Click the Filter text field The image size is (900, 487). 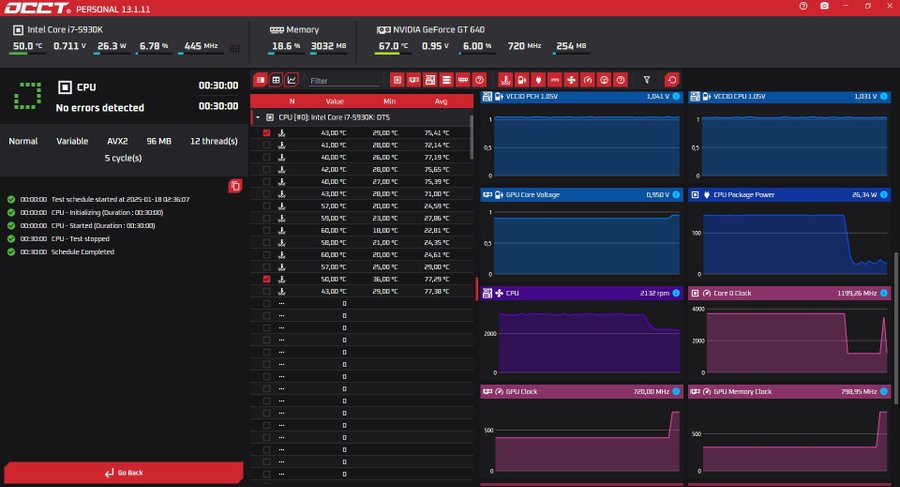[x=344, y=80]
